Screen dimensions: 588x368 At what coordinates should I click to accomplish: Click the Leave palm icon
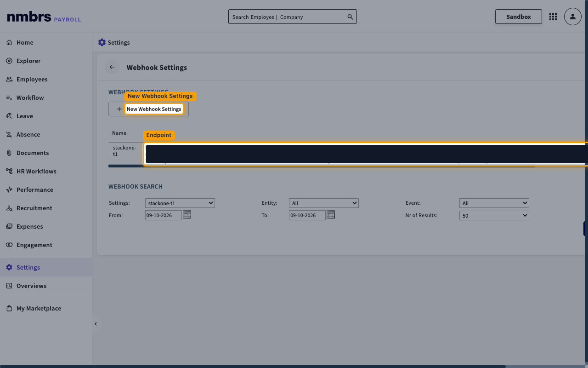click(x=9, y=116)
